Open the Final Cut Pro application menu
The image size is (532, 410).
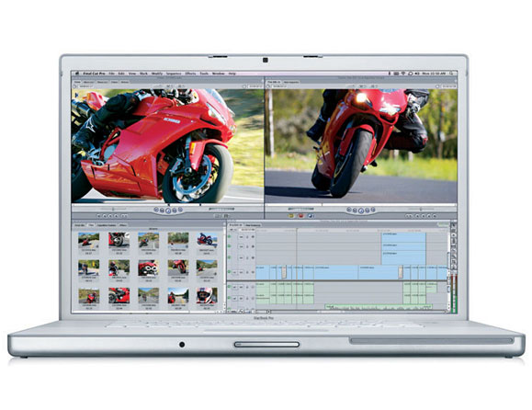95,74
